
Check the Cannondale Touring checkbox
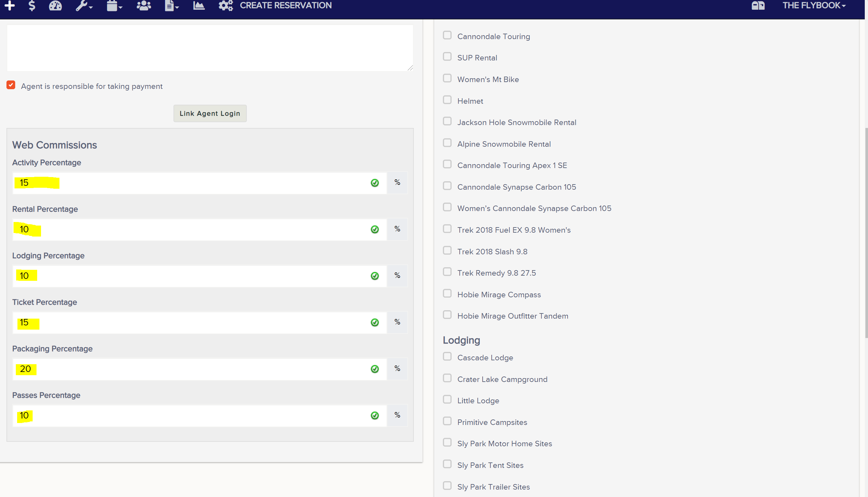click(x=447, y=35)
